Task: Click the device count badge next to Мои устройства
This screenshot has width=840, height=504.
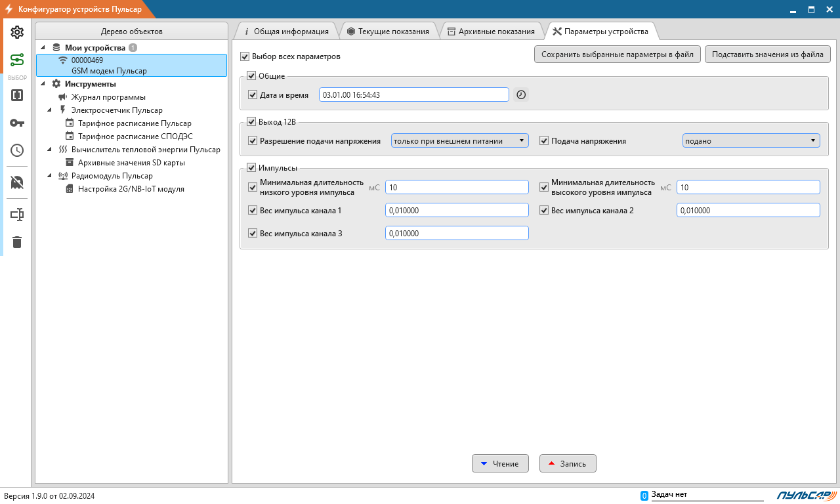Action: click(x=133, y=48)
